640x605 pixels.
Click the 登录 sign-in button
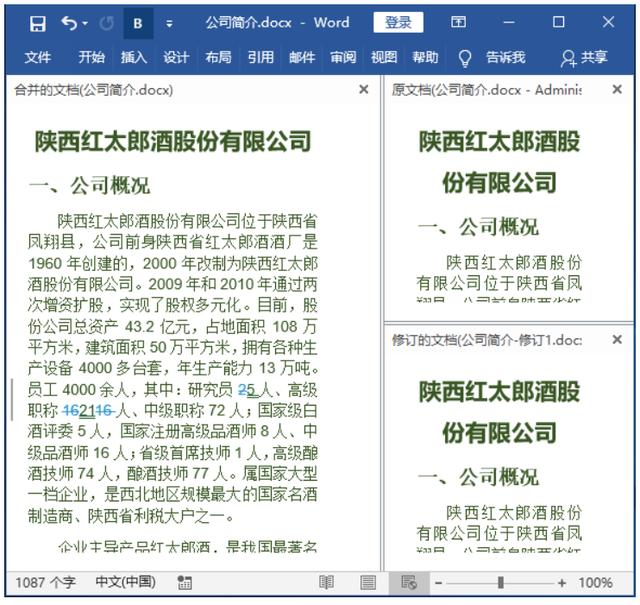coord(398,22)
